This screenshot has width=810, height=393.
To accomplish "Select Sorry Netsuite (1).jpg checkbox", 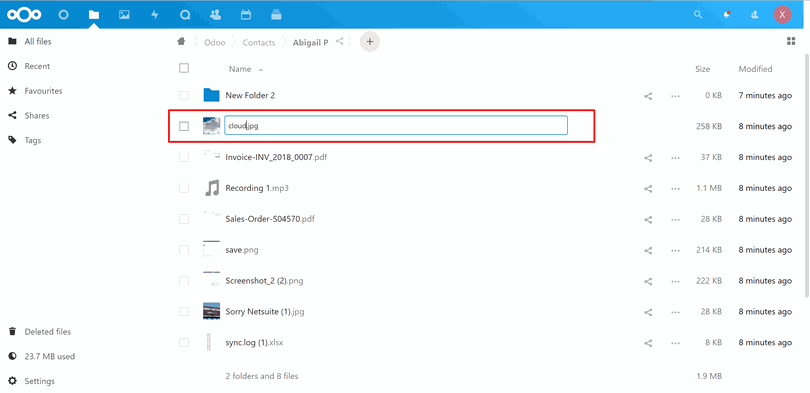I will (184, 312).
